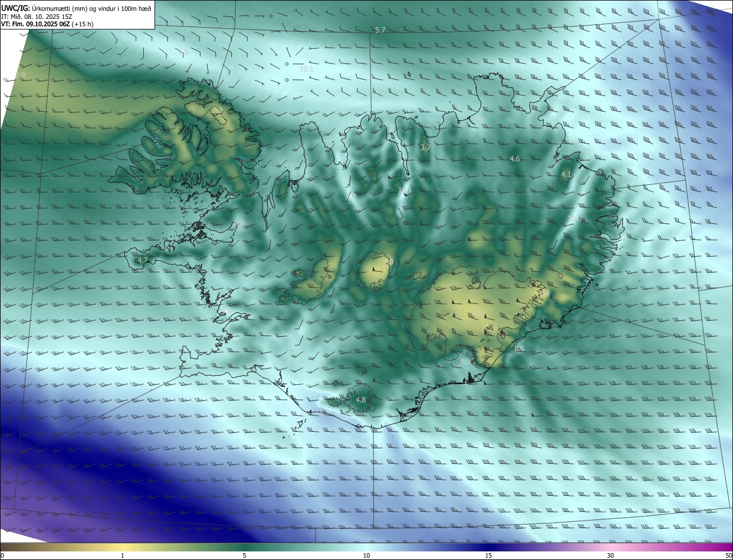Click the 4.7 value on the western peninsula
This screenshot has width=733, height=560.
(143, 260)
